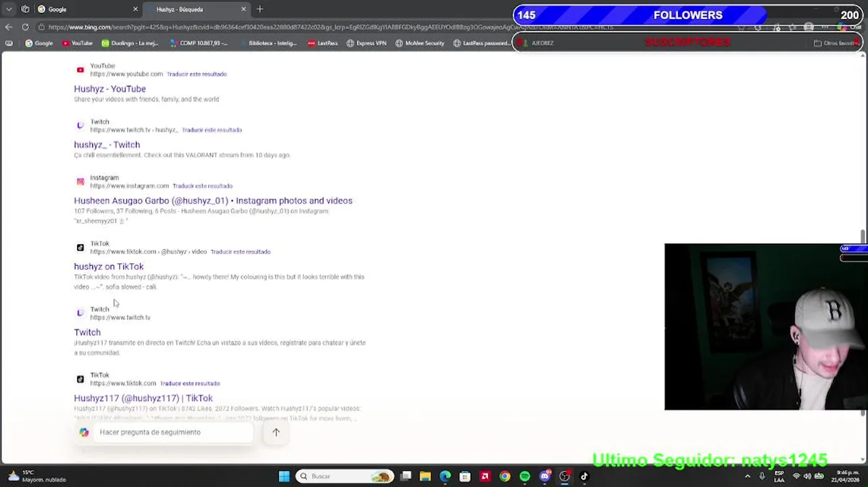Open the LastPass bookmark
The image size is (868, 487).
click(322, 43)
